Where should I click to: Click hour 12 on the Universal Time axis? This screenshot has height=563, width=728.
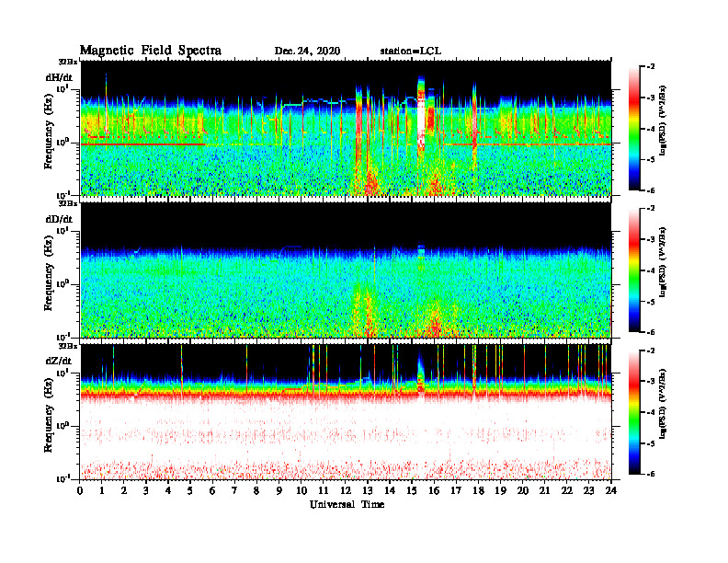click(346, 491)
